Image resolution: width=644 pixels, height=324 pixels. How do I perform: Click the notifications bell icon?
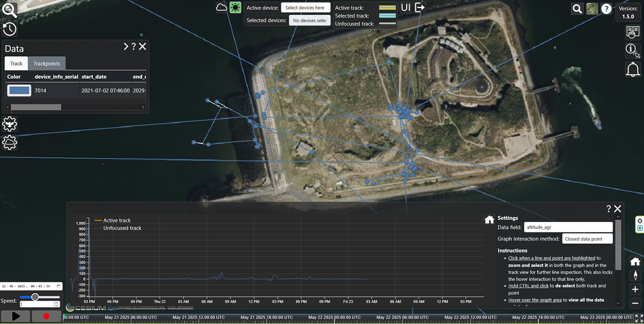click(633, 70)
